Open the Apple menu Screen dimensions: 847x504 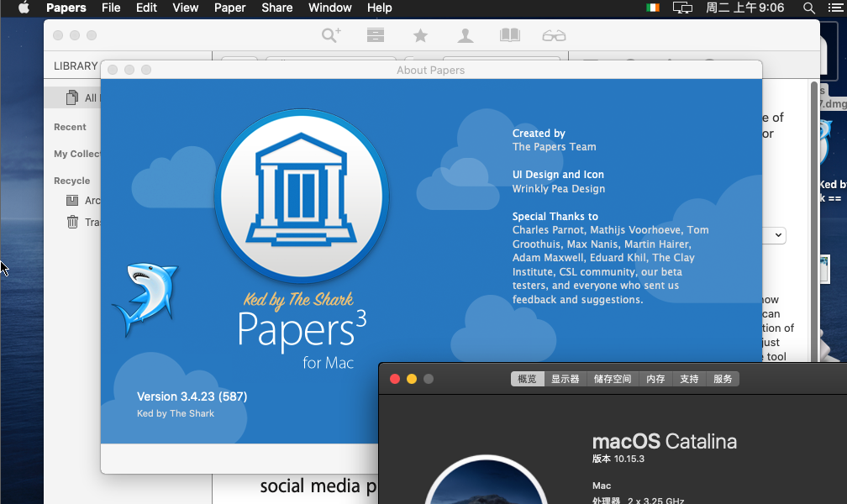(24, 8)
